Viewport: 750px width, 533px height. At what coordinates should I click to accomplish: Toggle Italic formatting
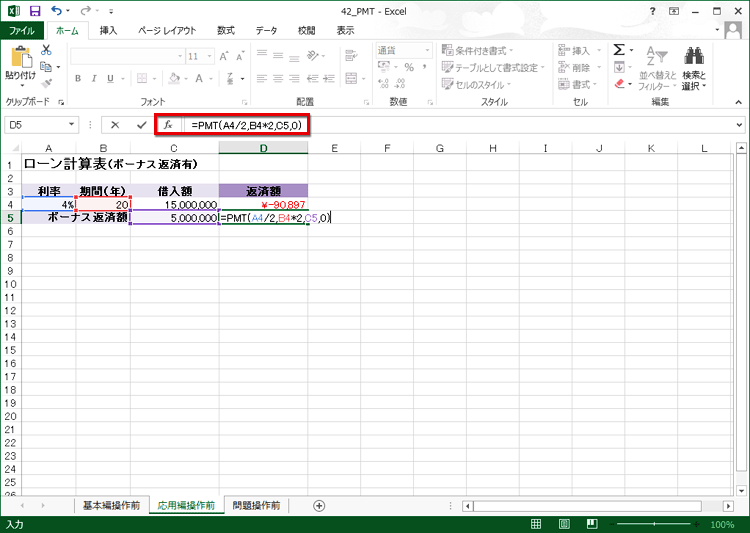[x=94, y=78]
